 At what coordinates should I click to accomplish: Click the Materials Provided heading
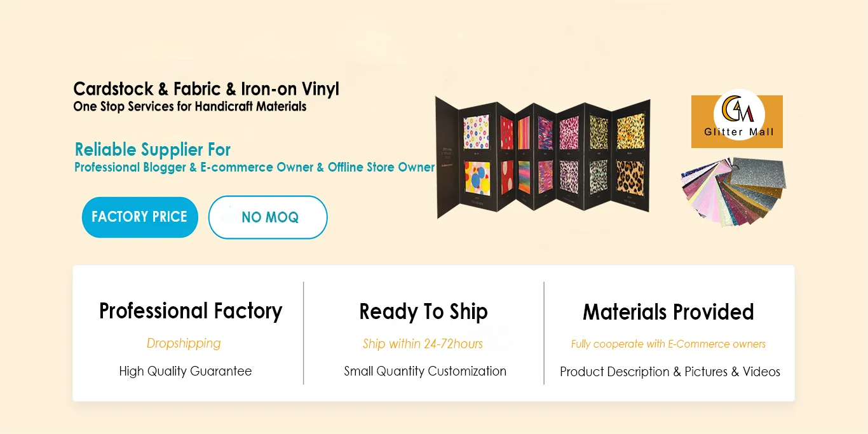[668, 312]
